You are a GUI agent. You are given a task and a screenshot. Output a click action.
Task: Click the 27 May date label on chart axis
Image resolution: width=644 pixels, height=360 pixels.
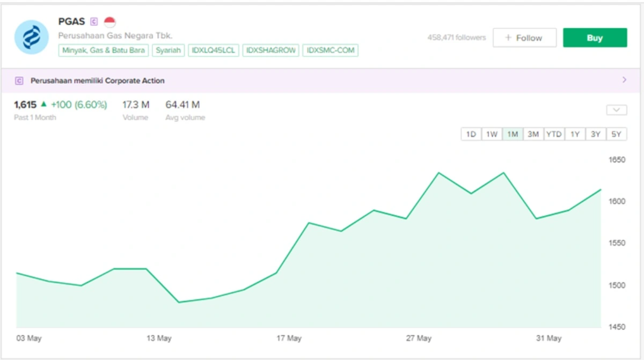[x=419, y=339]
